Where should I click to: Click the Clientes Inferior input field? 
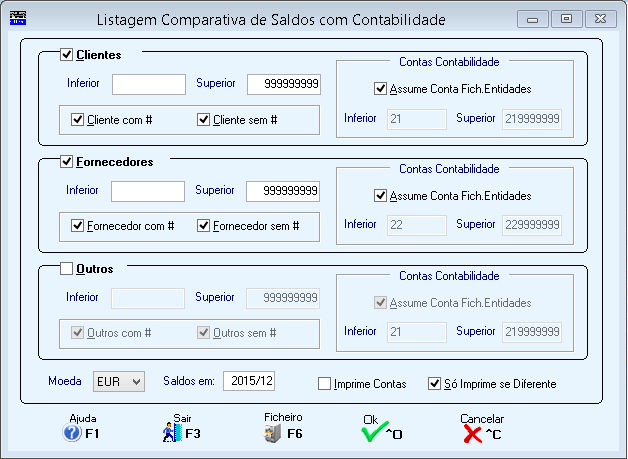pyautogui.click(x=149, y=84)
